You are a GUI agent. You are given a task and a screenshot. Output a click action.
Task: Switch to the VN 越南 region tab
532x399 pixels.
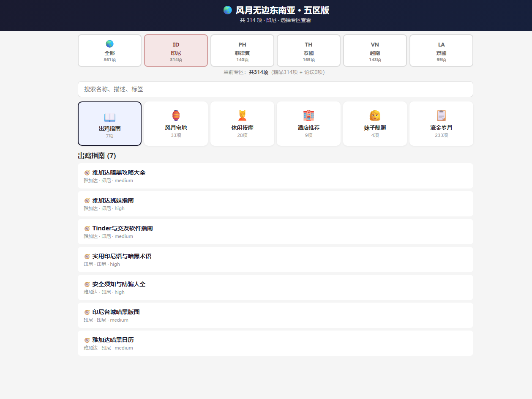coord(375,50)
